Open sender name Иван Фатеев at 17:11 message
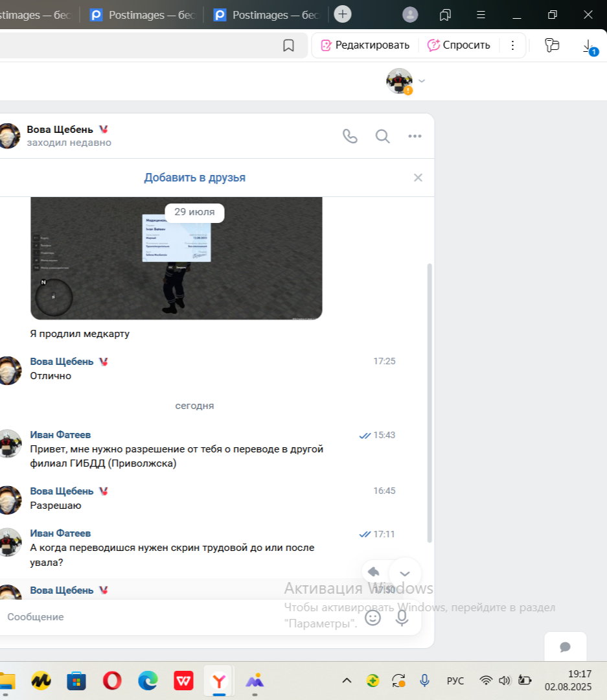607x700 pixels. click(60, 533)
